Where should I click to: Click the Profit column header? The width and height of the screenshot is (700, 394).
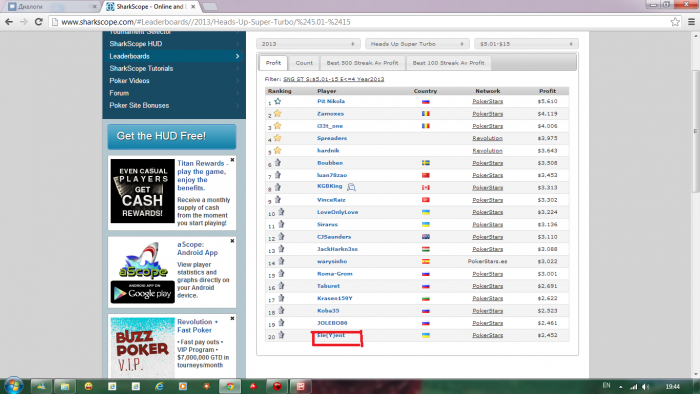click(547, 91)
